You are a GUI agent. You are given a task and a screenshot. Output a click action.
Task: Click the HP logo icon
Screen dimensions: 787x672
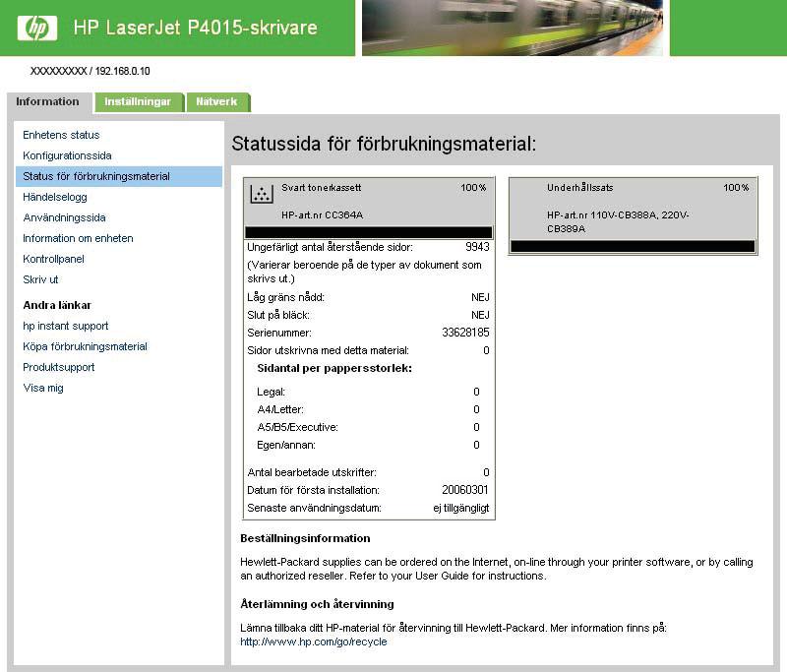37,28
